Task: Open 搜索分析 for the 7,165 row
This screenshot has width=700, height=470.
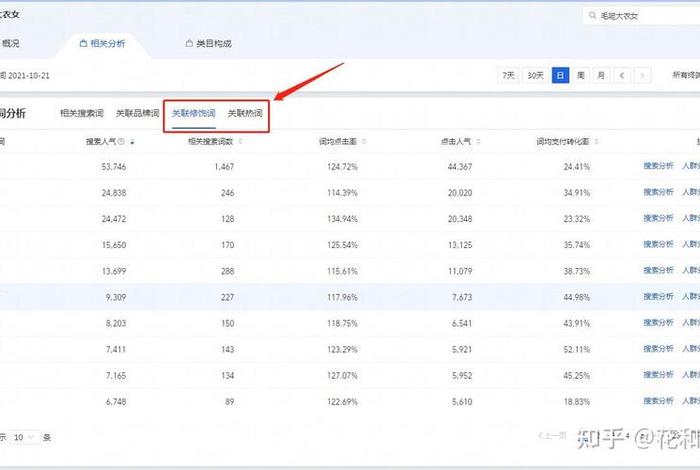Action: click(x=658, y=375)
